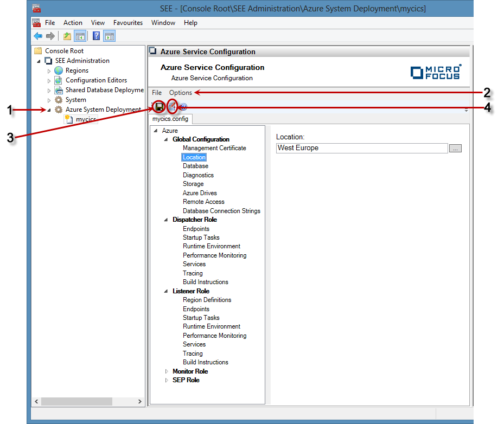This screenshot has height=424, width=504.
Task: Click the Help question mark toolbar icon
Action: tap(96, 36)
